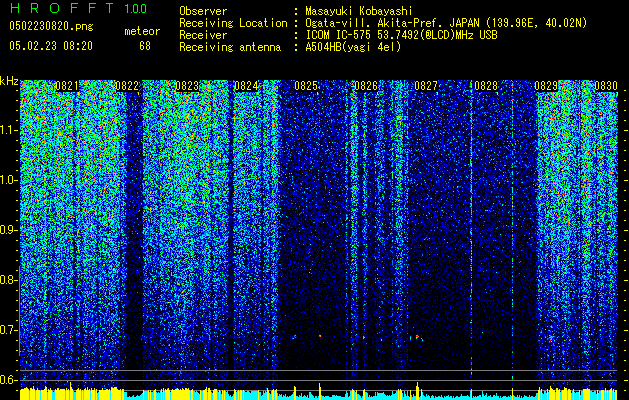This screenshot has width=629, height=400.
Task: Click the meteor label
Action: coord(142,31)
